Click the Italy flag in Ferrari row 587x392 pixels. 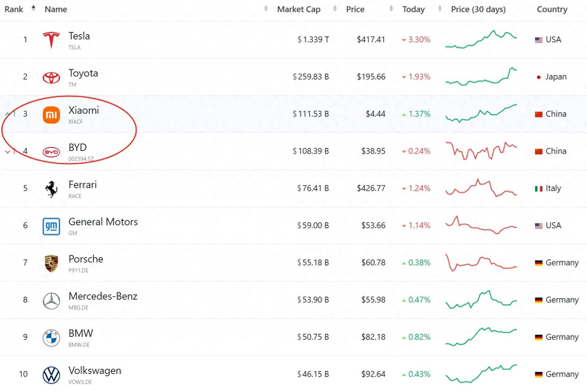[538, 188]
